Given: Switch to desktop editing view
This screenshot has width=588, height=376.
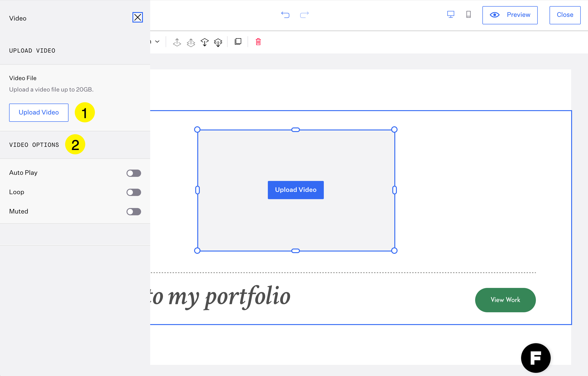Looking at the screenshot, I should (x=451, y=15).
